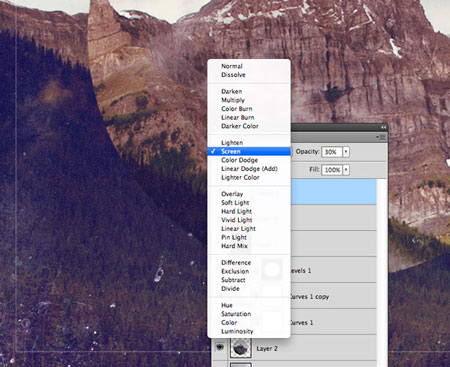This screenshot has height=367, width=450.
Task: Click the highlighted blue active layer row
Action: 334,192
